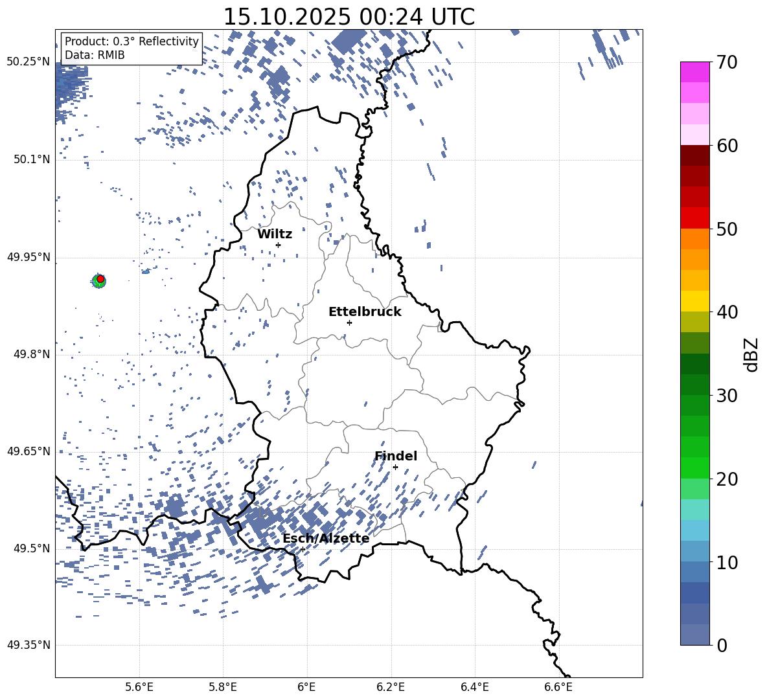Click the colorbar tick value 20
Viewport: 767px width, 700px height.
[727, 479]
